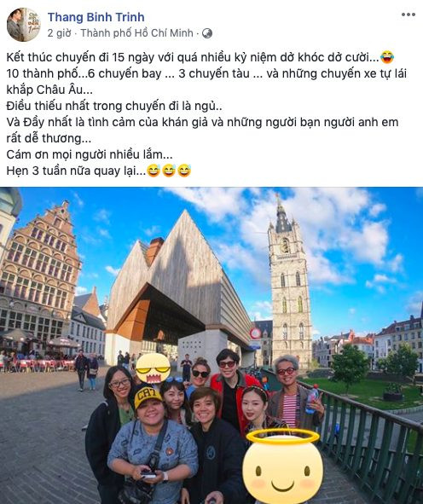Open Thang Binh Trinh's profile picture
Screen dimensions: 423x504
(x=24, y=25)
